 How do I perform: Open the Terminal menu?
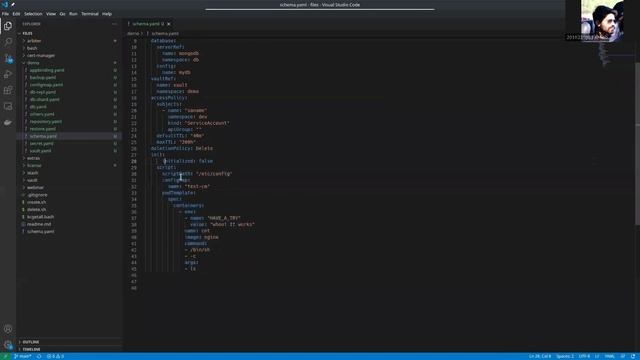tap(90, 14)
